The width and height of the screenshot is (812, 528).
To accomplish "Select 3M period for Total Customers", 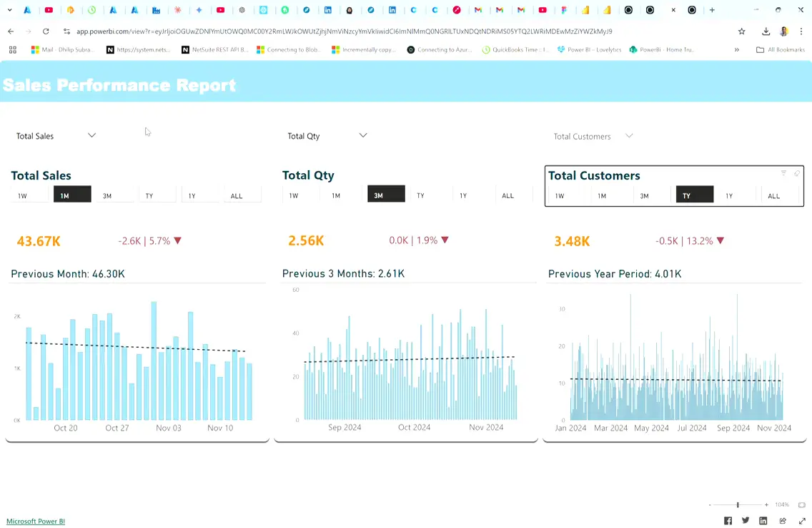I will pyautogui.click(x=652, y=195).
